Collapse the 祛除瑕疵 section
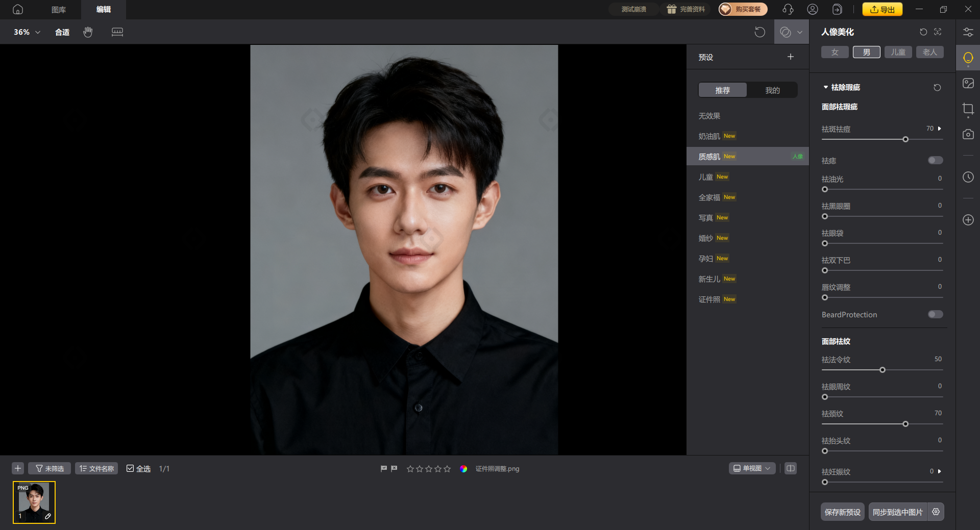The width and height of the screenshot is (980, 530). [826, 87]
